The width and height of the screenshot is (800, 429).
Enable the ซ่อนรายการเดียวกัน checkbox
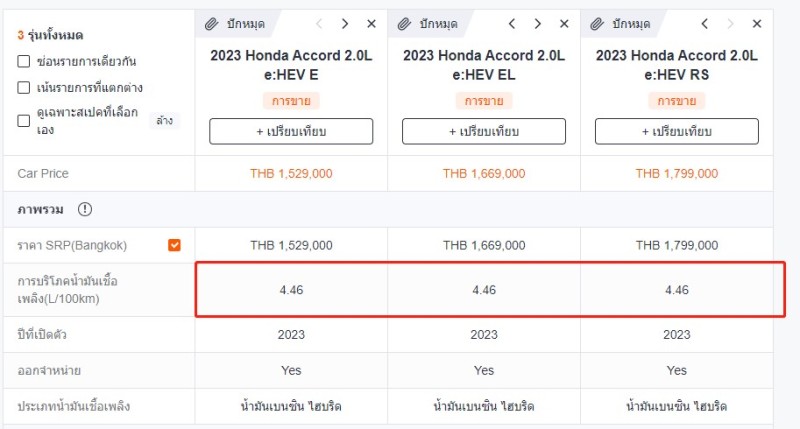(x=23, y=61)
